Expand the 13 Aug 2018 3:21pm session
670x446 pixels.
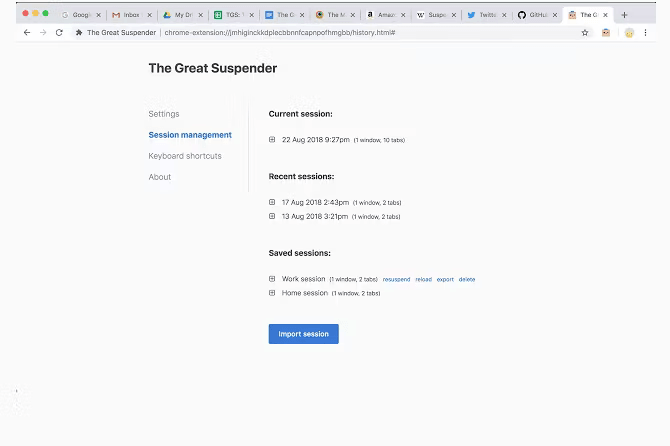(272, 216)
